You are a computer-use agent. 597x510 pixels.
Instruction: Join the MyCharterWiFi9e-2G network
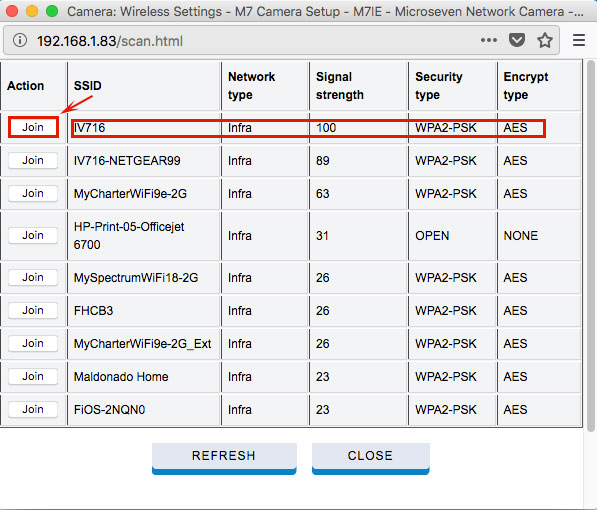33,193
